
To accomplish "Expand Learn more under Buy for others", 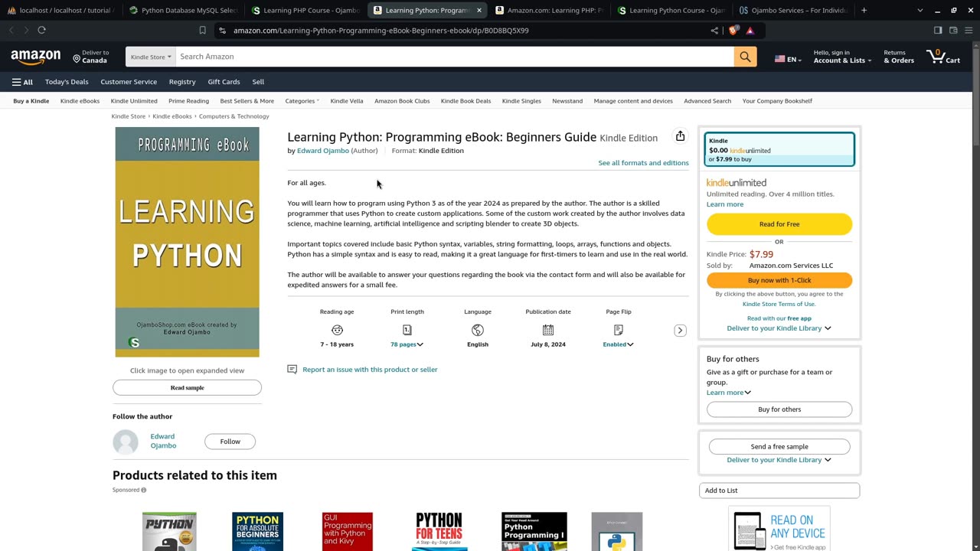I will point(729,393).
